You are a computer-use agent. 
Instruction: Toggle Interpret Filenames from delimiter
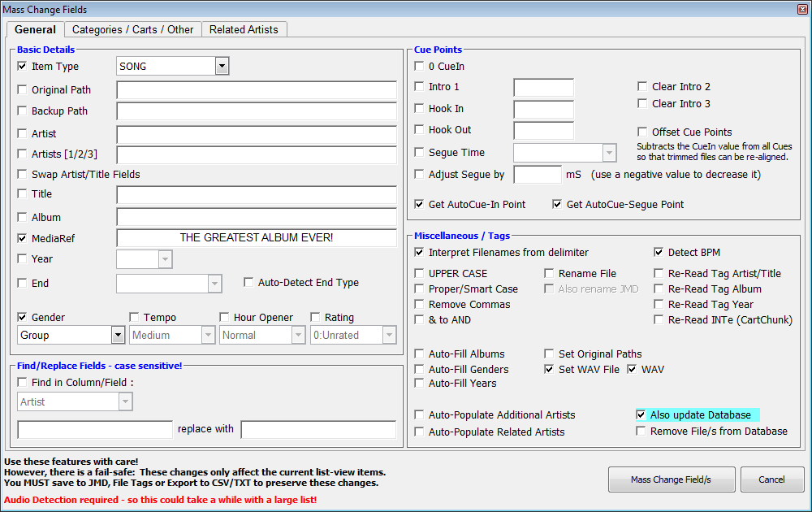click(x=419, y=253)
